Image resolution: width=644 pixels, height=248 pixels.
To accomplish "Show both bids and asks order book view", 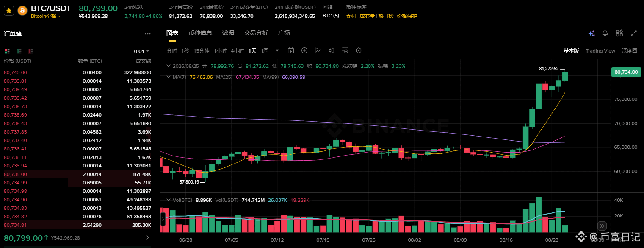I will coord(7,51).
